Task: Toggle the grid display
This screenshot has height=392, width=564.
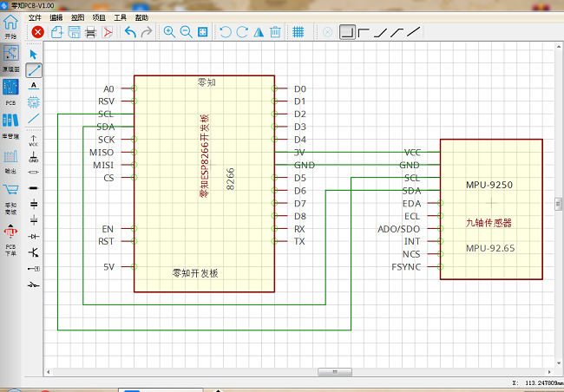Action: tap(298, 32)
